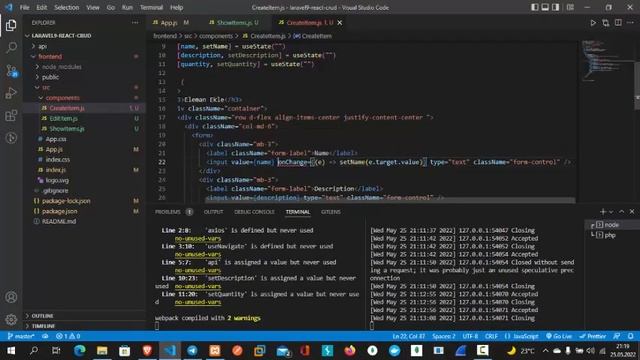
Task: Open File Explorer from the taskbar
Action: pyautogui.click(x=102, y=351)
